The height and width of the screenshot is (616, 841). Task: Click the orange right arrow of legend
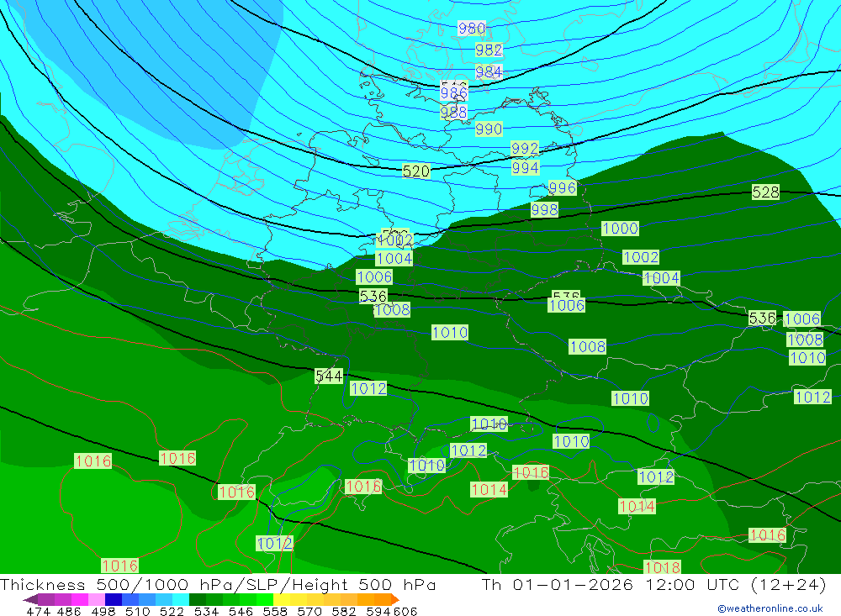click(x=395, y=599)
